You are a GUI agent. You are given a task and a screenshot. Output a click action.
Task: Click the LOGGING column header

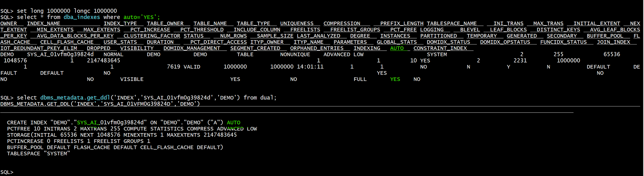pos(432,30)
